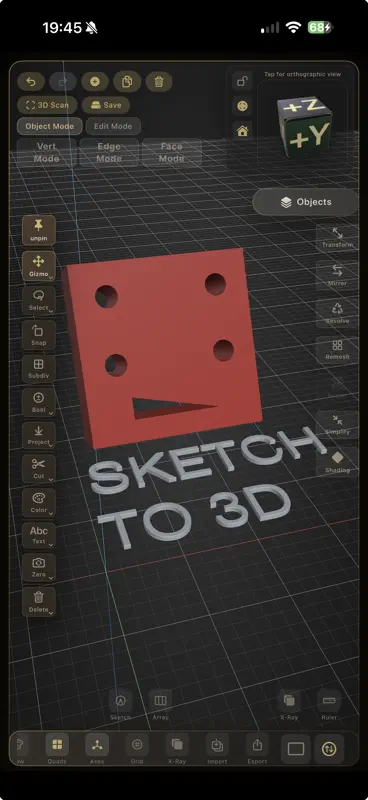Open the Mirror tool
The width and height of the screenshot is (368, 800).
(337, 276)
